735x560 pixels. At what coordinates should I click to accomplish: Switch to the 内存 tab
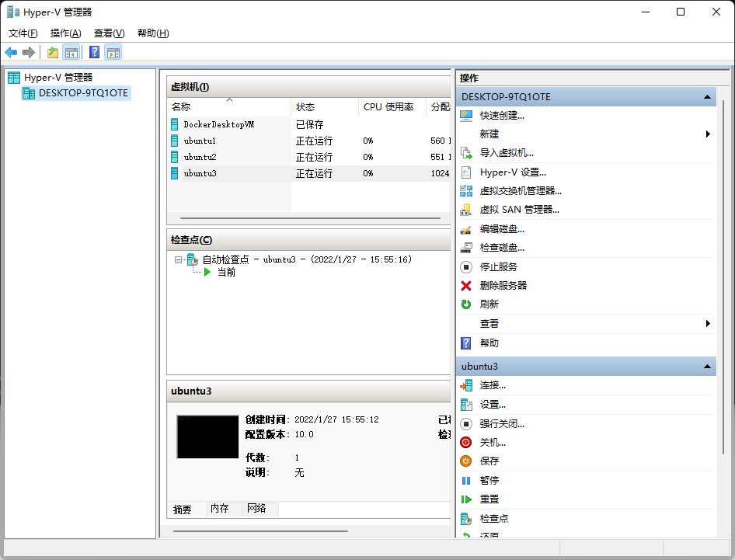tap(219, 509)
